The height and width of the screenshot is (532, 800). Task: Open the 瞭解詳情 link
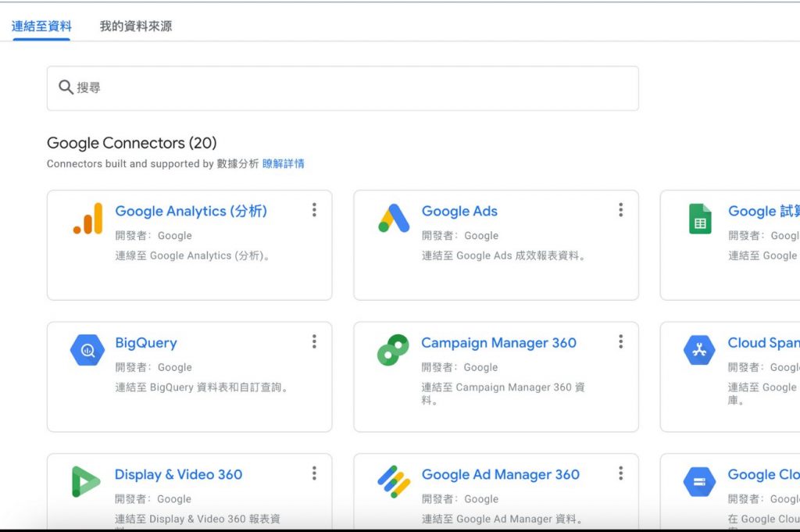pyautogui.click(x=283, y=164)
